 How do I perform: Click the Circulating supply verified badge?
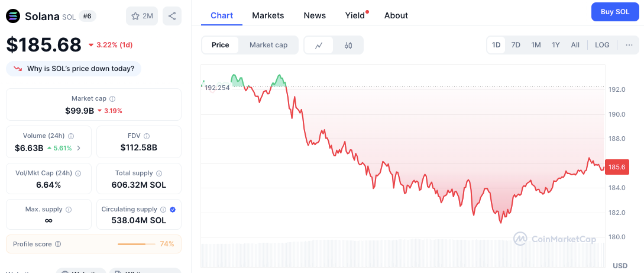tap(173, 209)
